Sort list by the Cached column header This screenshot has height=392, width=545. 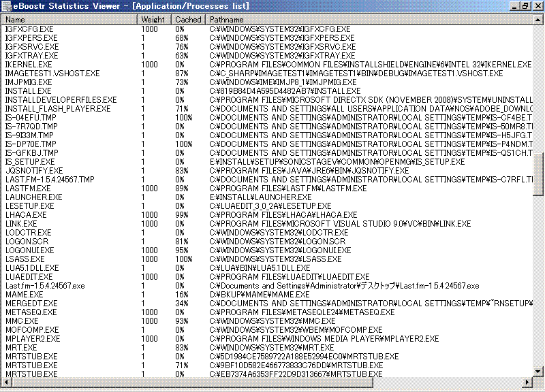pos(188,20)
